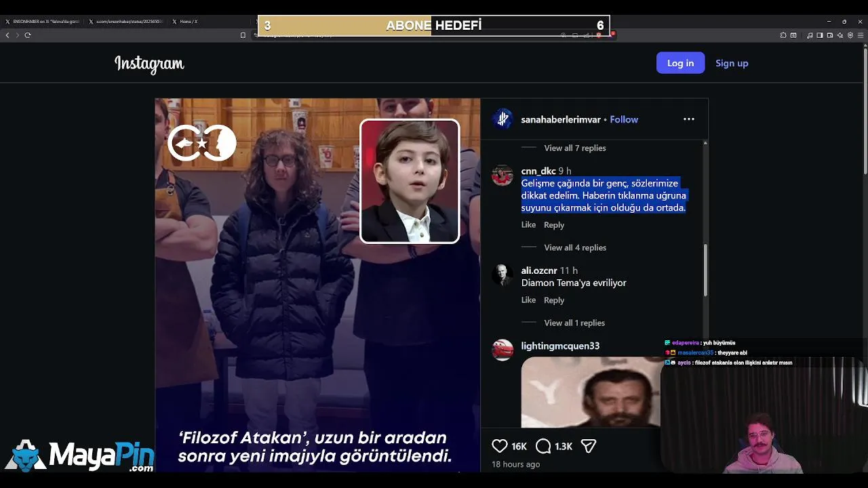
Task: Click the 1.3K comments count
Action: coord(564,446)
